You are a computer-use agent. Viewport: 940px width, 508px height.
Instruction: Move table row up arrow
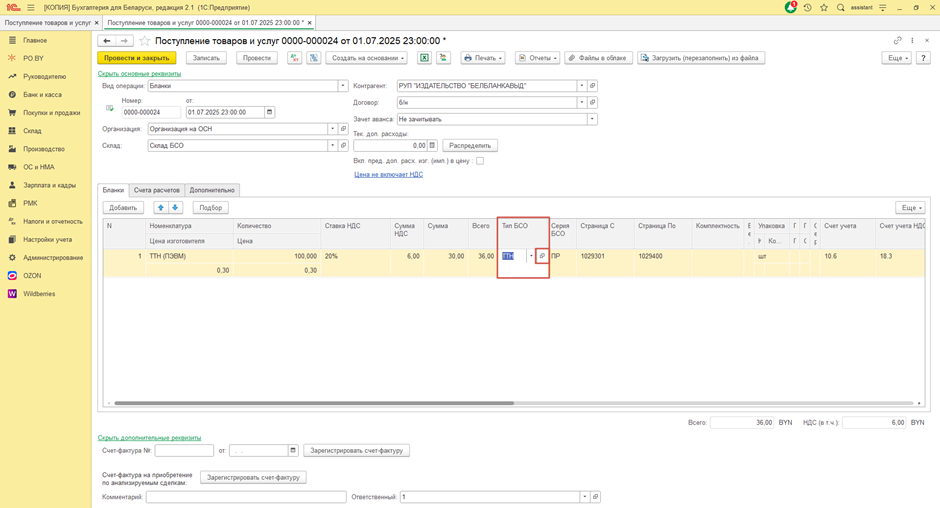[161, 208]
